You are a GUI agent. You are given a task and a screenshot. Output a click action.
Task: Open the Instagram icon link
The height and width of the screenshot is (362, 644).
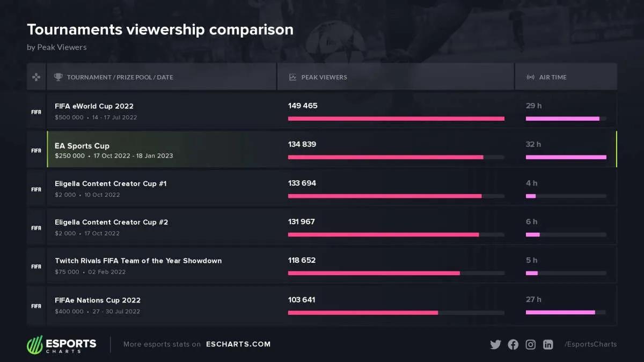click(530, 344)
